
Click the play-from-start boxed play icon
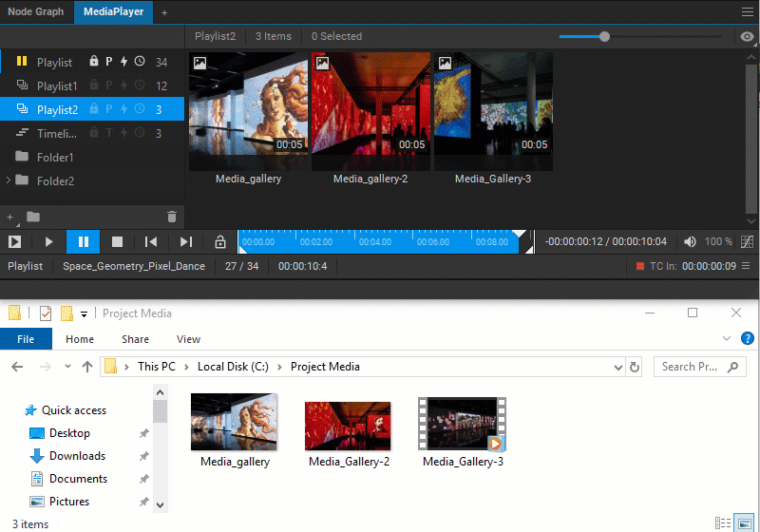click(14, 241)
